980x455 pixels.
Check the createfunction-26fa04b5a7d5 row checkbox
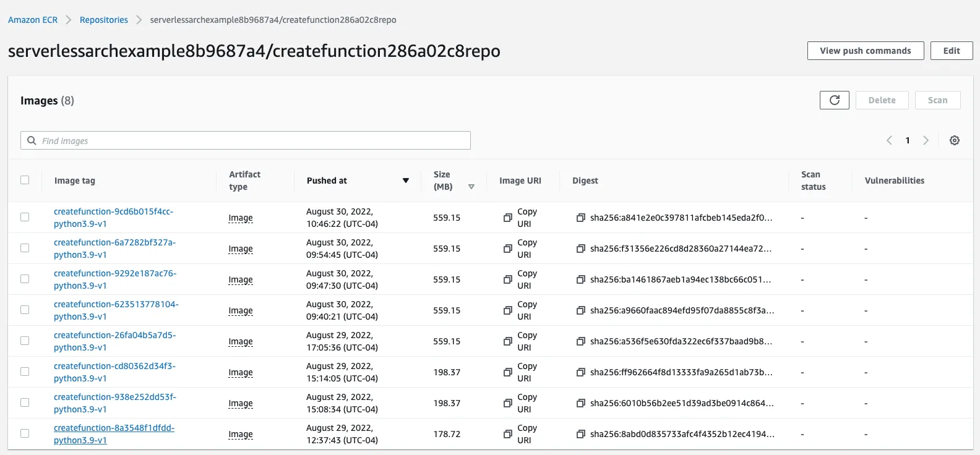(25, 341)
